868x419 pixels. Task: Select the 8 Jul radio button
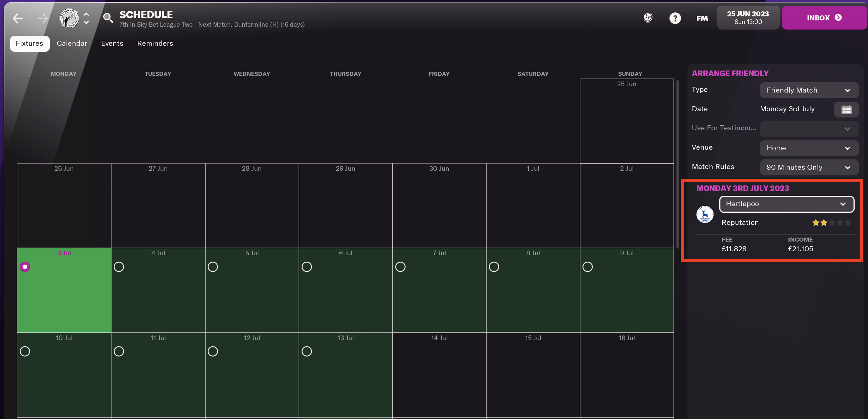(x=494, y=267)
